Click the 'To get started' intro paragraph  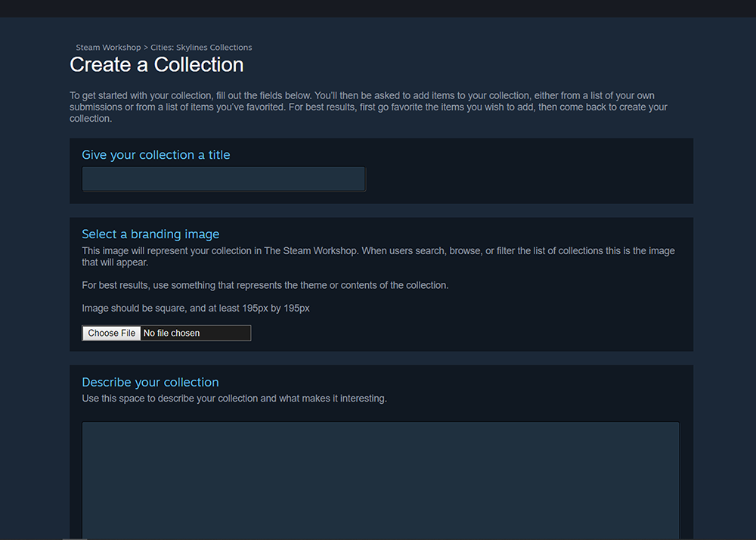[x=368, y=107]
